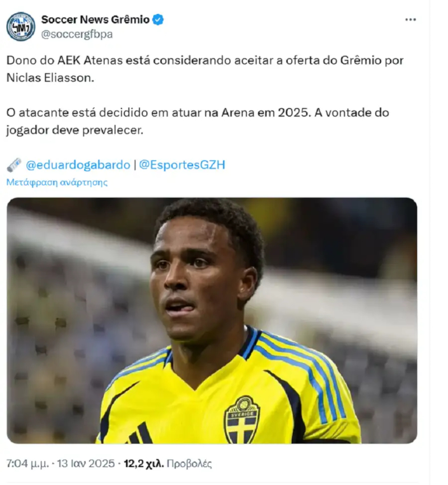This screenshot has height=485, width=448.
Task: Click the 13 Ιαν 2025 date
Action: pos(86,463)
